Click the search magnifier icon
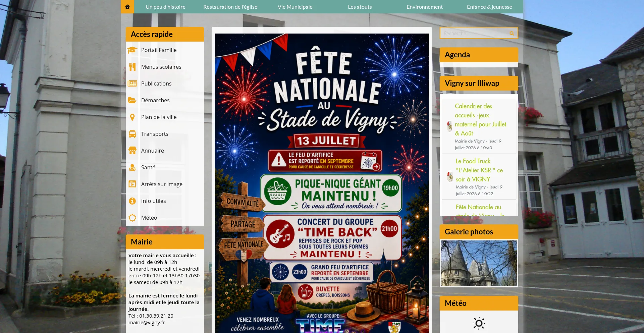 [x=512, y=33]
